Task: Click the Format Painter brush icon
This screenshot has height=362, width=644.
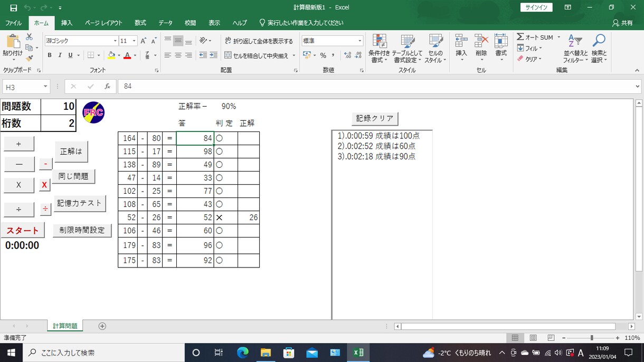Action: [29, 58]
